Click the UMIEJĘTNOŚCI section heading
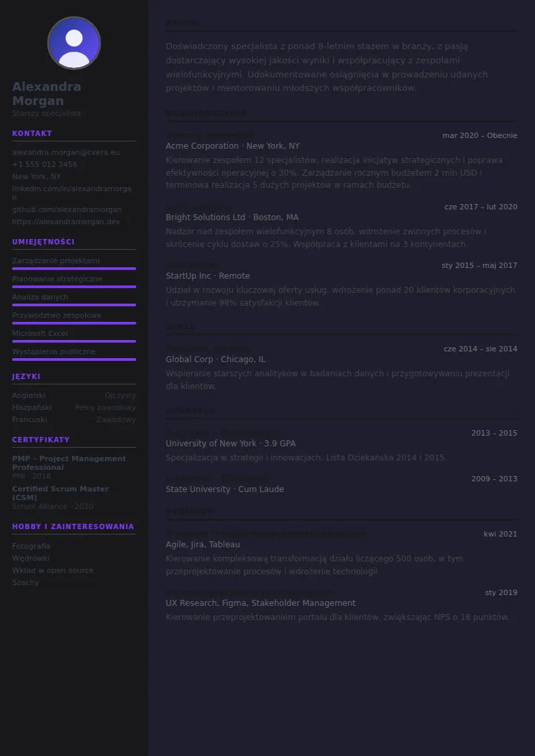This screenshot has height=756, width=535. [43, 242]
